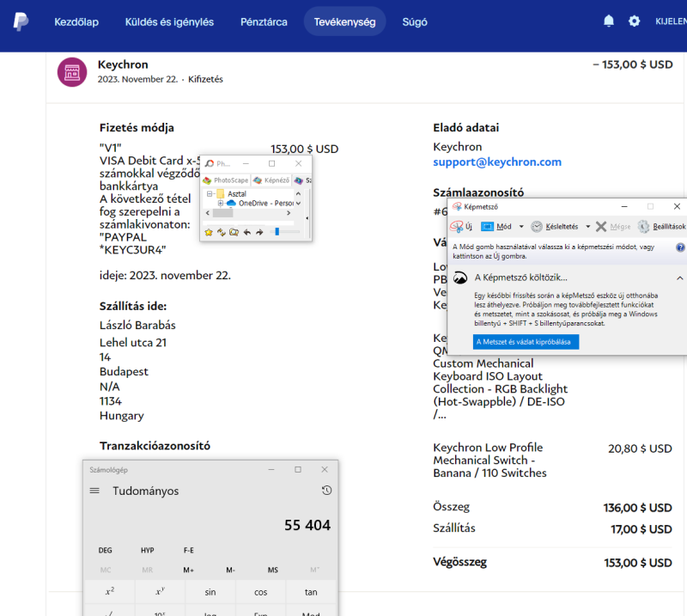Image resolution: width=687 pixels, height=616 pixels.
Task: Click the star favorites icon in PhotoScape
Action: pos(209,232)
